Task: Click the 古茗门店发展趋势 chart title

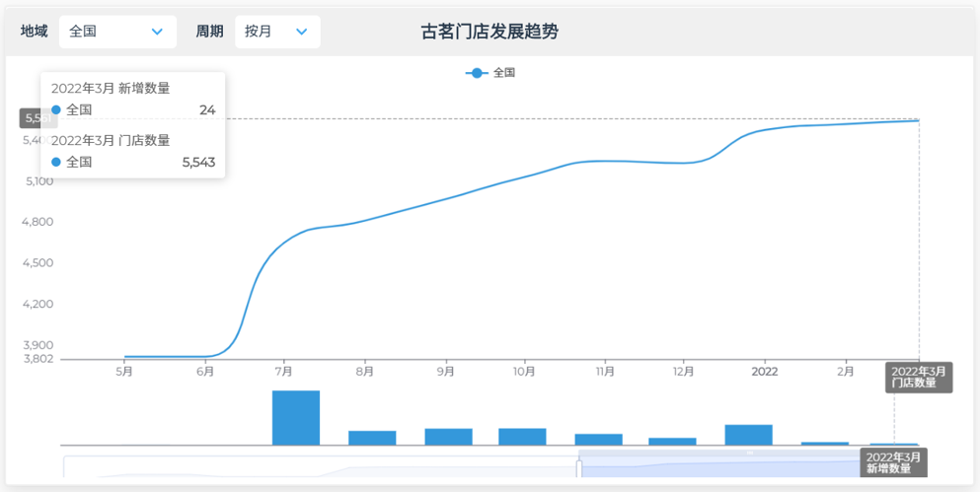Action: [x=490, y=32]
